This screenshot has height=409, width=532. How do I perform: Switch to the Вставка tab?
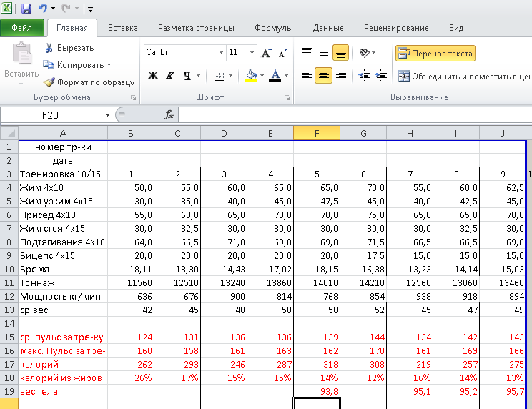click(x=122, y=29)
